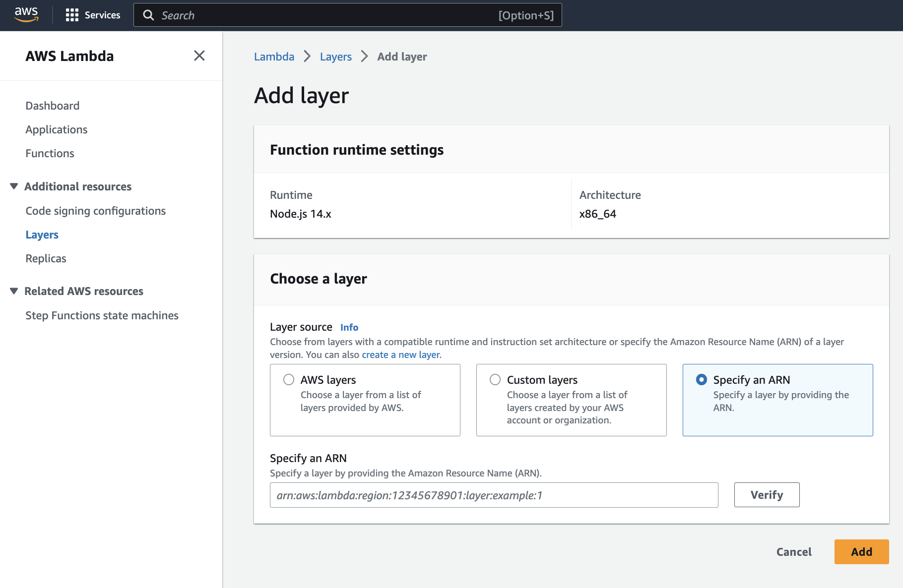Click 'Add layer' breadcrumb text
Screen dimensions: 903x588
point(402,57)
